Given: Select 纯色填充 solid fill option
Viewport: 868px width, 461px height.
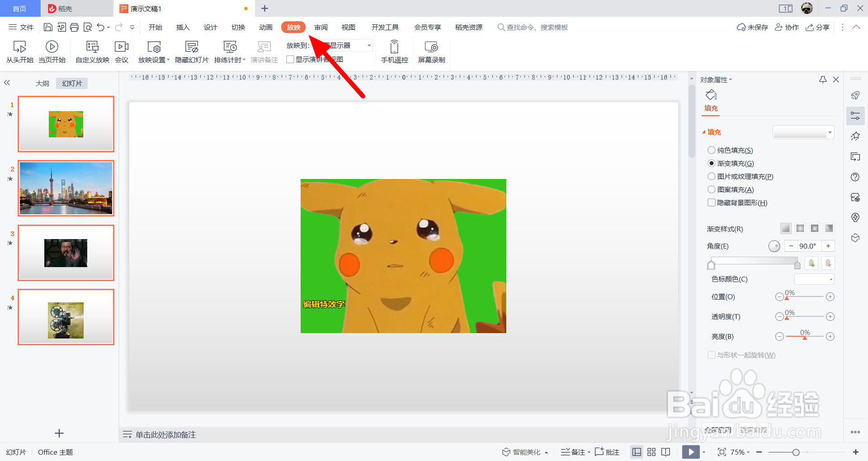Looking at the screenshot, I should (712, 150).
